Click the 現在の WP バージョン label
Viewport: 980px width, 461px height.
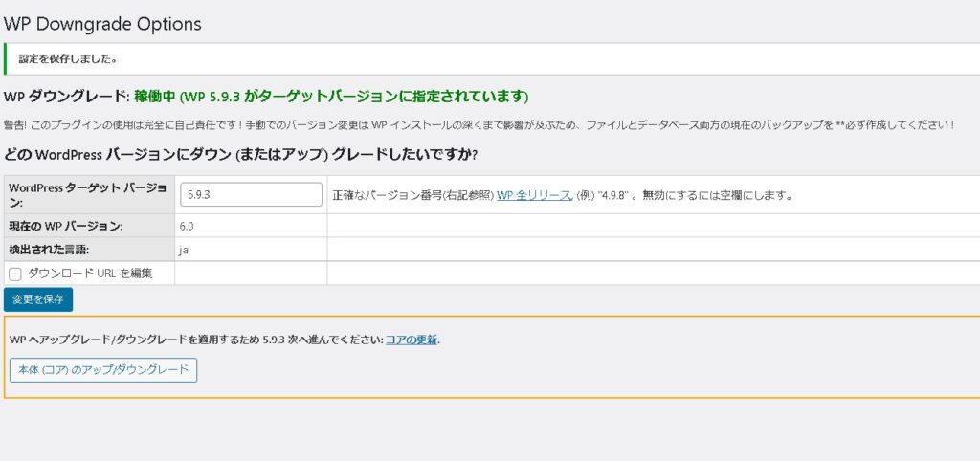pyautogui.click(x=65, y=226)
